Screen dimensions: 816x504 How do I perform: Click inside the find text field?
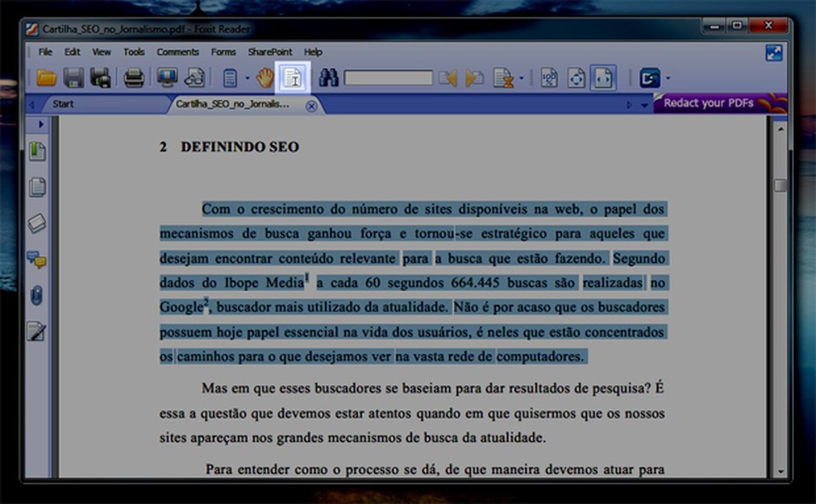[388, 78]
